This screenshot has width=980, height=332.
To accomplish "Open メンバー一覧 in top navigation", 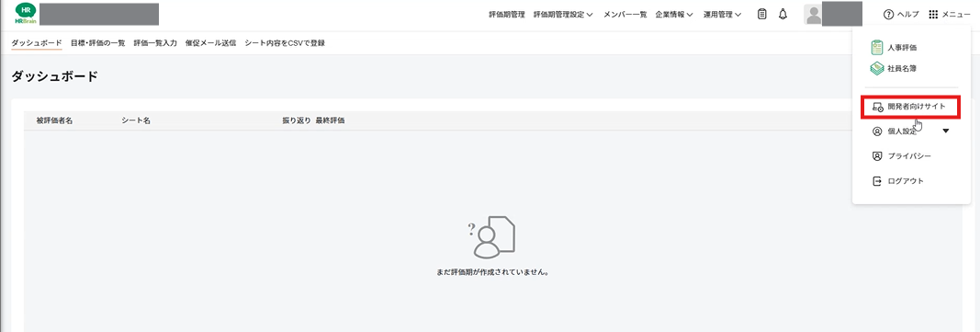I will coord(625,15).
